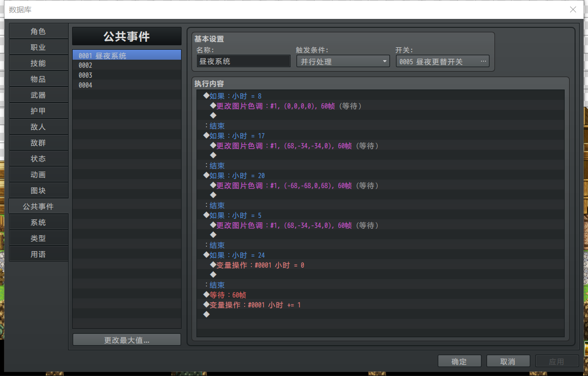This screenshot has width=588, height=376.
Task: Go to the 物品 tab
Action: click(x=39, y=79)
